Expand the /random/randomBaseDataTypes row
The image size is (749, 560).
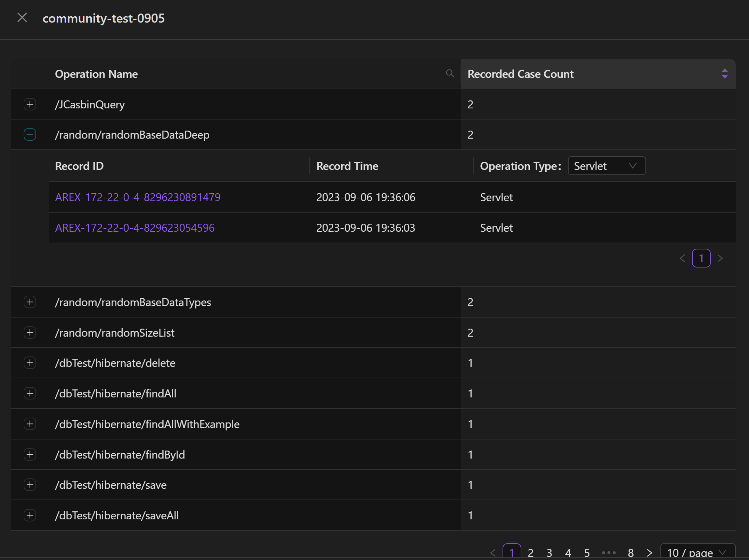[x=30, y=302]
